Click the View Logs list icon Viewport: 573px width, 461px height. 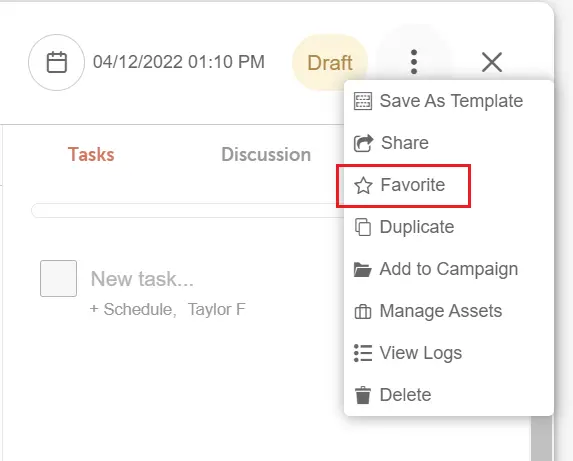363,353
